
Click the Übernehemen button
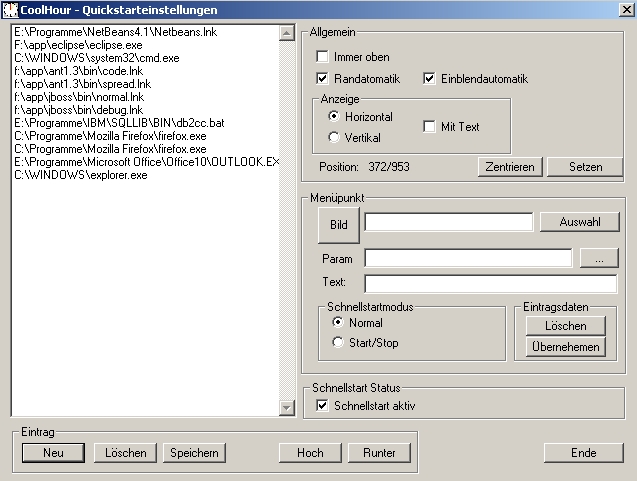click(566, 347)
